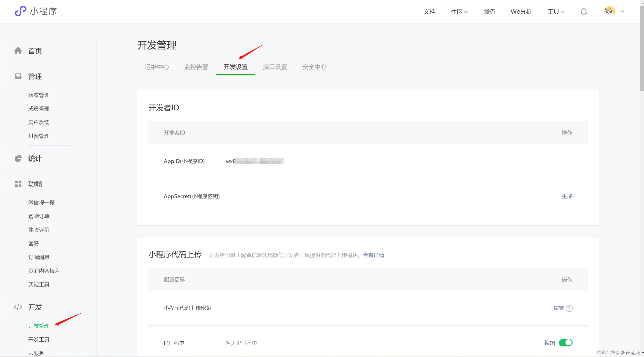
Task: Open notifications via the bell icon
Action: 584,11
